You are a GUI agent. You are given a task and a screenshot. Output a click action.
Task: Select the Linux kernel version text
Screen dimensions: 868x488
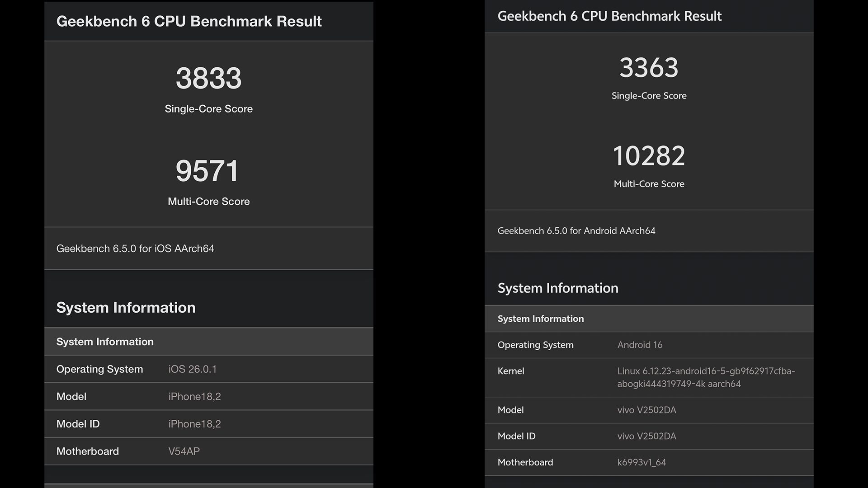pyautogui.click(x=705, y=377)
